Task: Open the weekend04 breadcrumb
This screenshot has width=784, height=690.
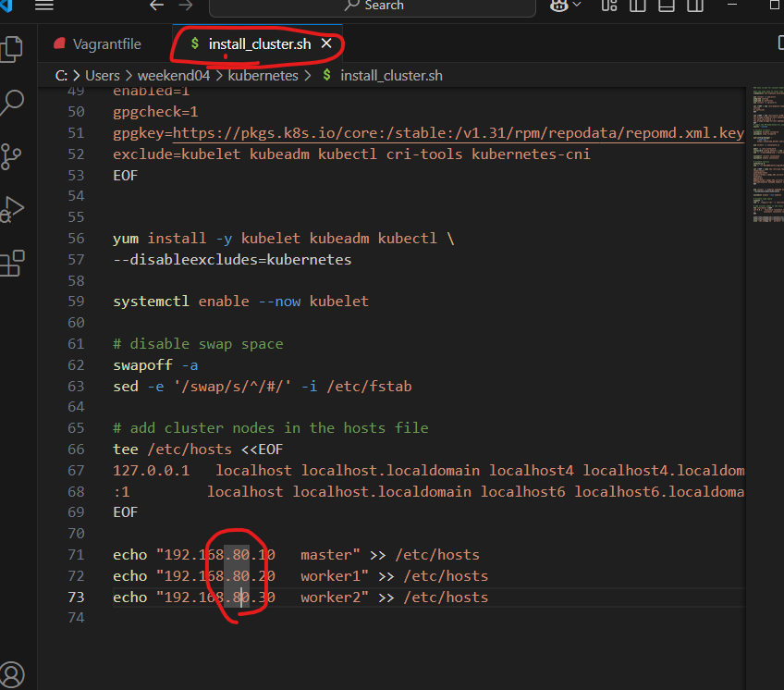Action: (x=174, y=76)
